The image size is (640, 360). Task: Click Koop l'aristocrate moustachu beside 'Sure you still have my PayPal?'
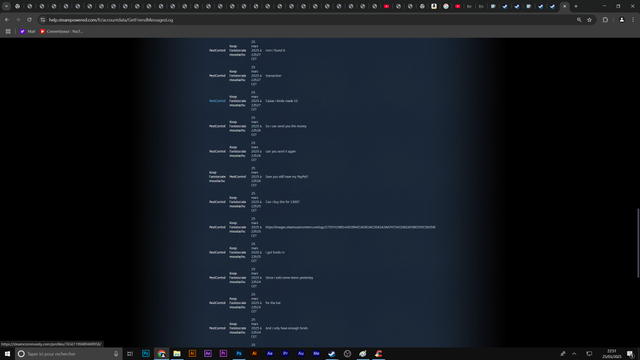(217, 176)
